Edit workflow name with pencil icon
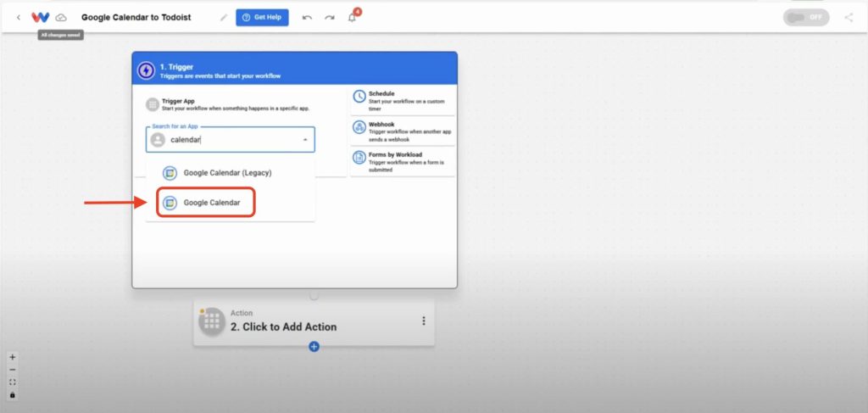This screenshot has width=868, height=413. coord(224,17)
